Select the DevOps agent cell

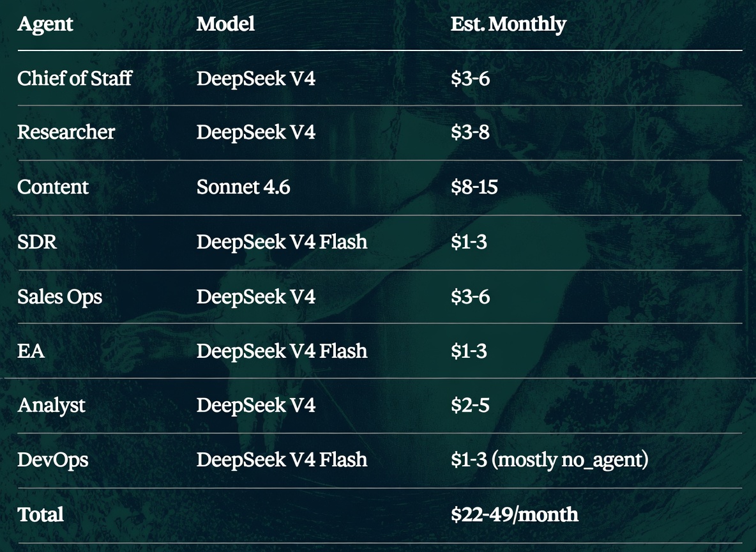53,460
